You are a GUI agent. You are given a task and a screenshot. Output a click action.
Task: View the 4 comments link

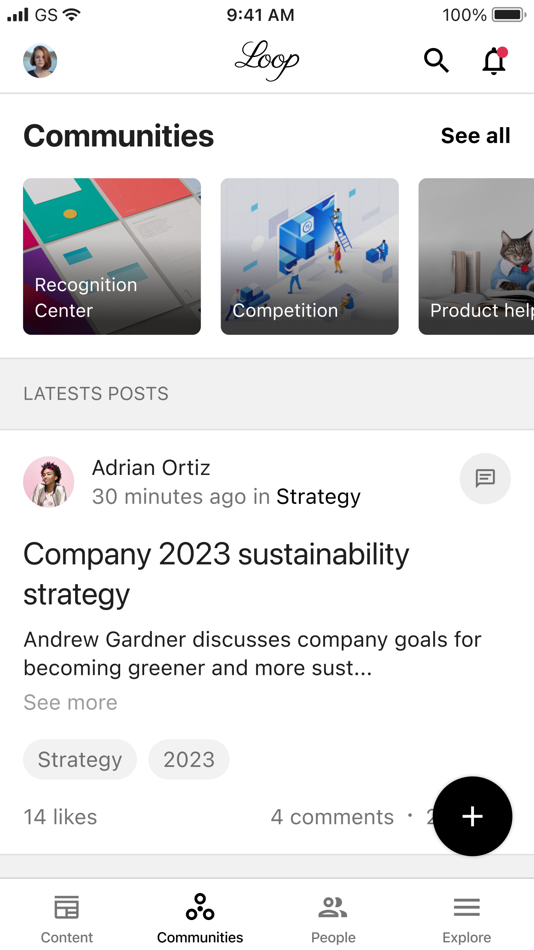pos(332,817)
